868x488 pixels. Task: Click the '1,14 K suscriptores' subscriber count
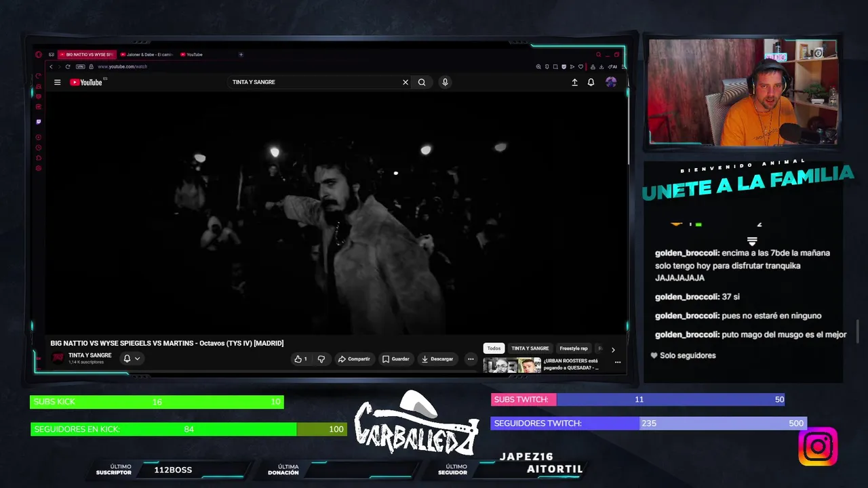tap(86, 362)
